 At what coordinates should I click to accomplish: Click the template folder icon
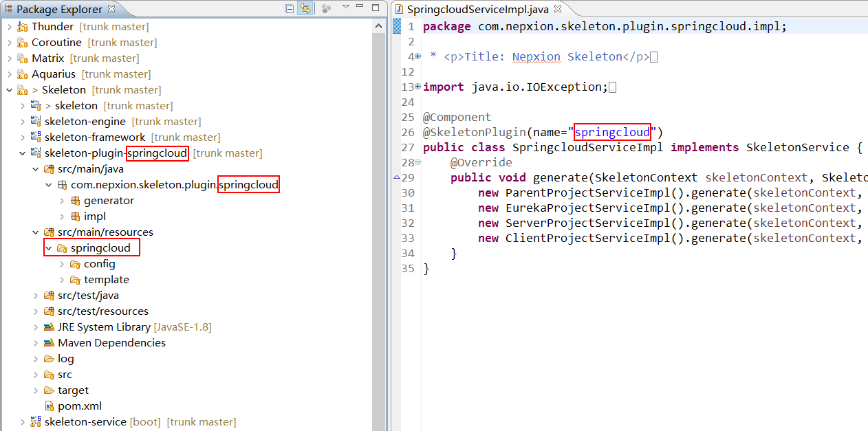[75, 280]
